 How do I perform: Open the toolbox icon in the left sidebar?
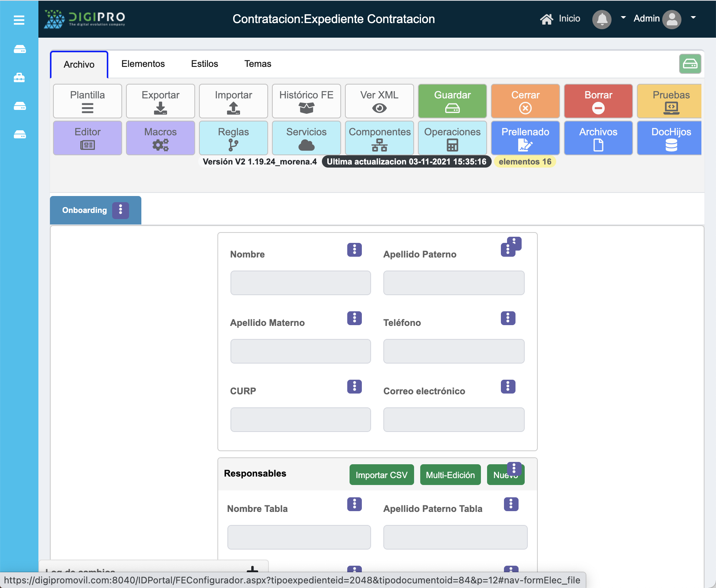pyautogui.click(x=19, y=78)
